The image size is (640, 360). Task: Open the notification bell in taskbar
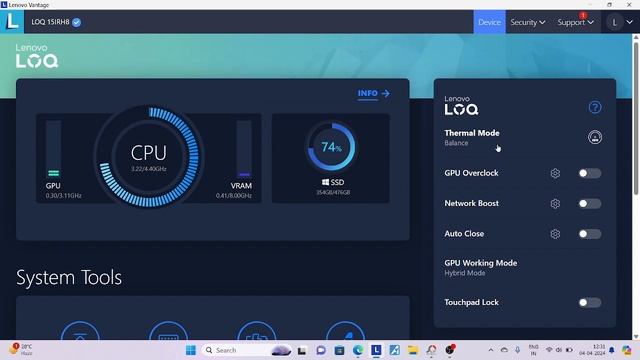611,350
